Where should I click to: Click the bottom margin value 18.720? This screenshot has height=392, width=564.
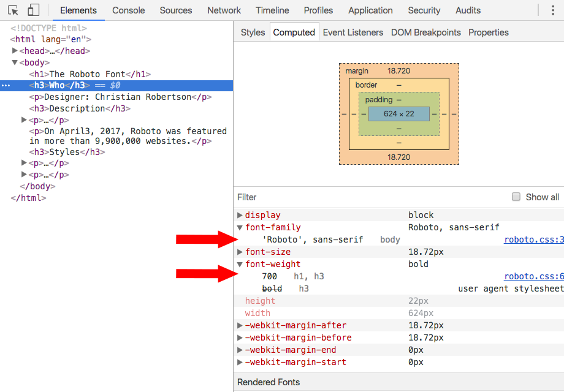[x=399, y=157]
